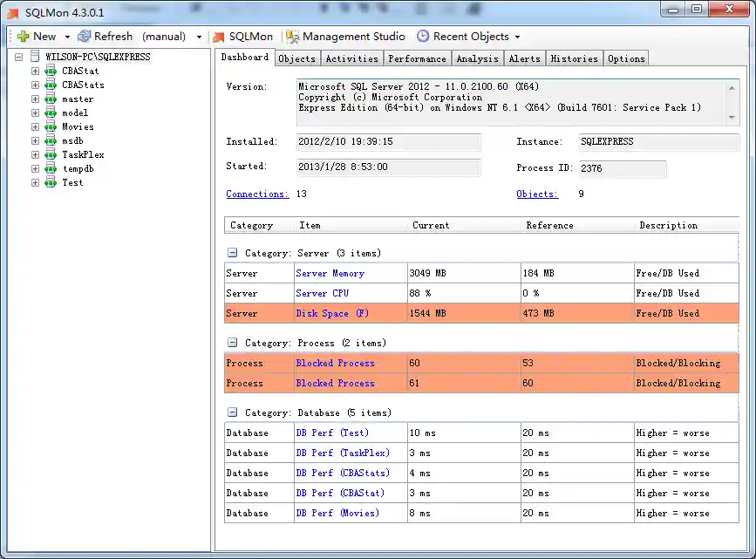Viewport: 756px width, 559px height.
Task: Click the TaskFlex database icon
Action: point(50,154)
